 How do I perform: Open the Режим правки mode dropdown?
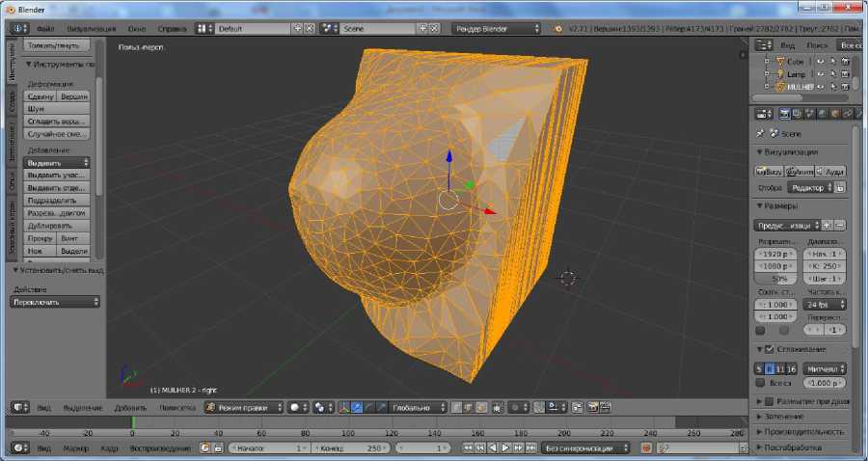[243, 408]
